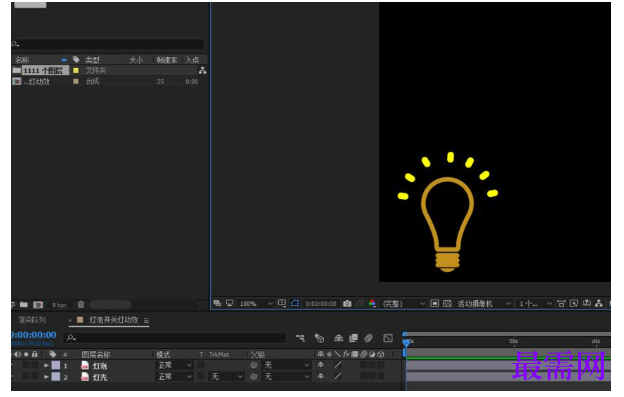Image resolution: width=624 pixels, height=397 pixels.
Task: Expand the 灯泡 layer properties
Action: [x=46, y=365]
